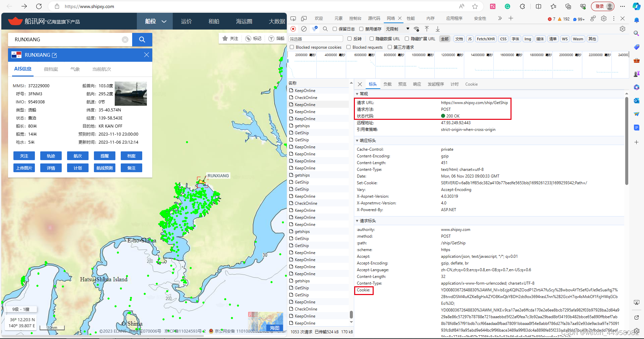Click the scrollbar of the headers panel

(x=627, y=141)
